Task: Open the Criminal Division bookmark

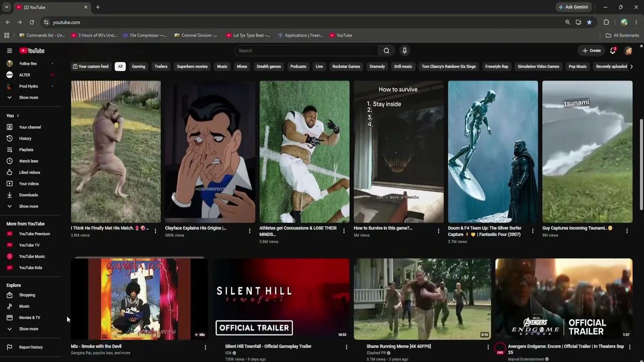Action: tap(196, 35)
